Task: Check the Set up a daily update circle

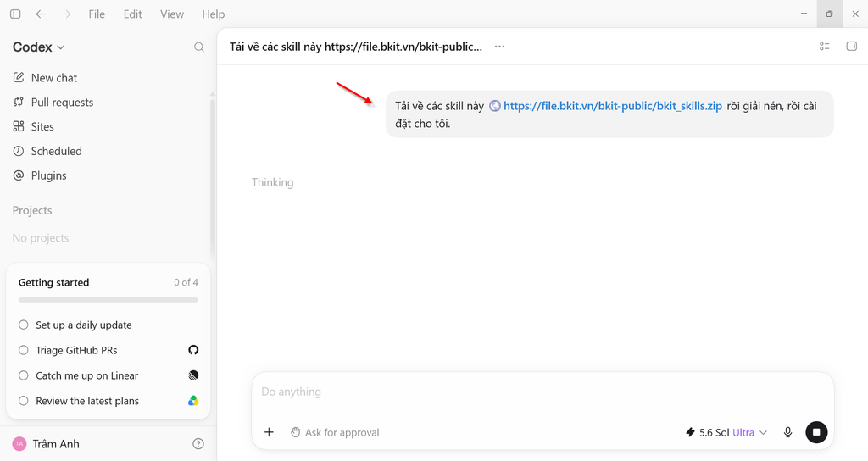Action: point(23,325)
